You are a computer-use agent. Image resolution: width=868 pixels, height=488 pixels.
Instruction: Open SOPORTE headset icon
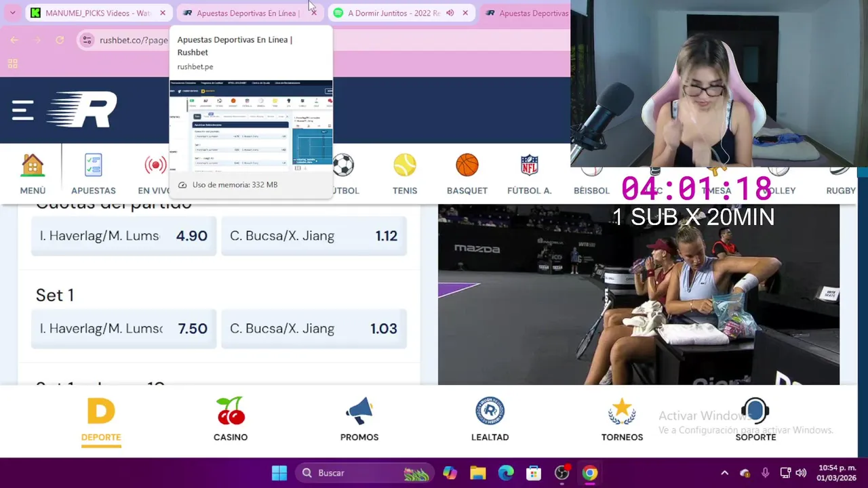click(755, 420)
